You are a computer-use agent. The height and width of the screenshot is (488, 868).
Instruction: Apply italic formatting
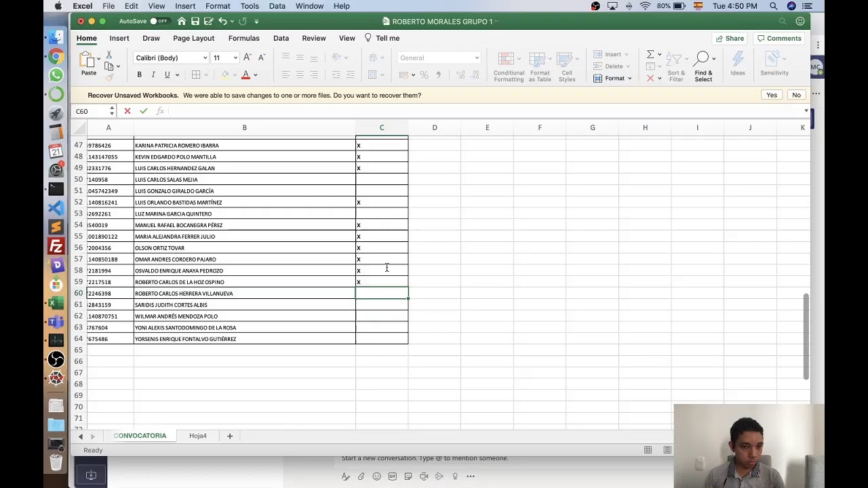153,75
